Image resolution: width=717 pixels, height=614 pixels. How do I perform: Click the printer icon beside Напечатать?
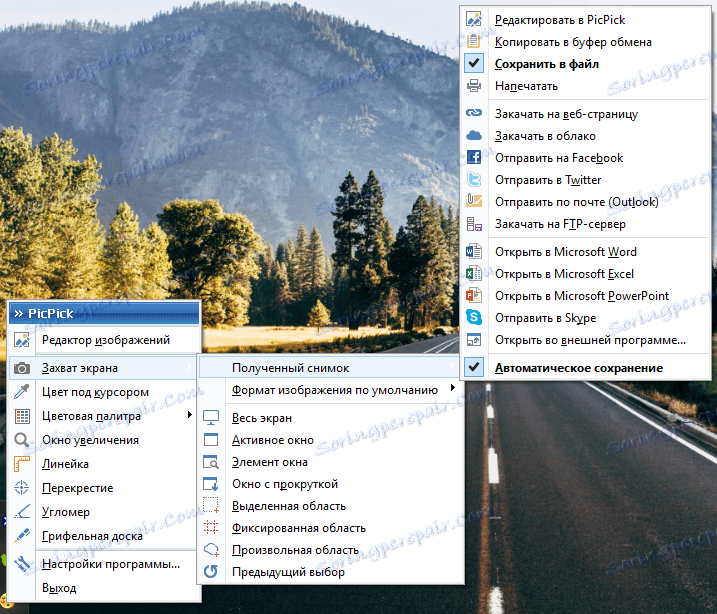click(474, 86)
